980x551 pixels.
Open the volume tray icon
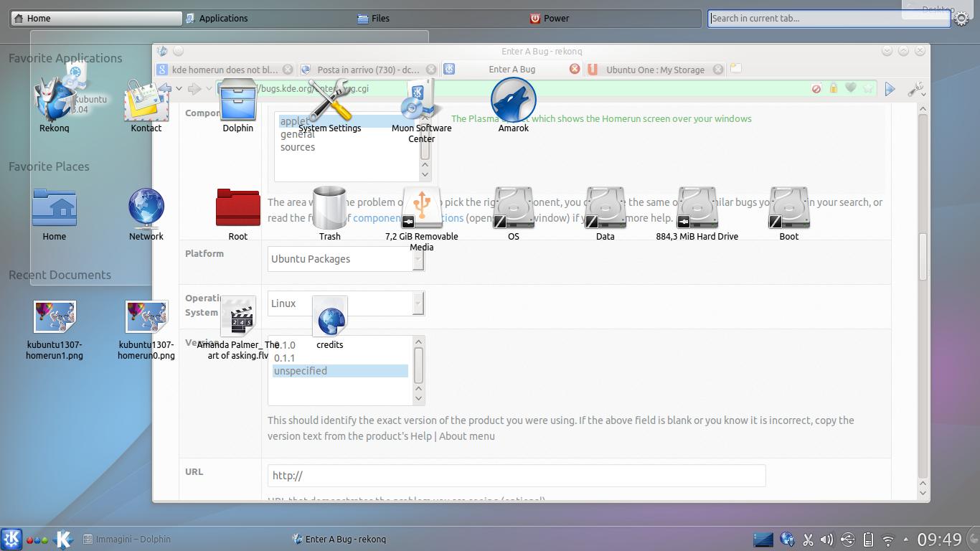pos(826,540)
